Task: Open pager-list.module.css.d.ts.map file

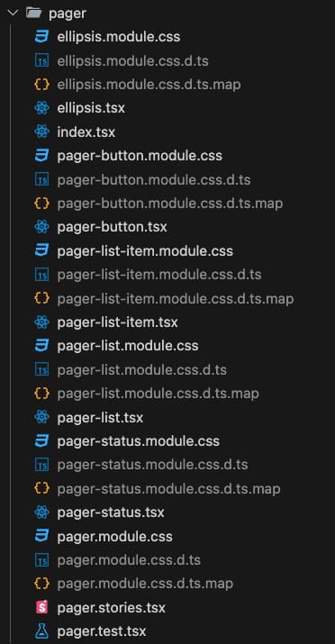Action: point(158,394)
